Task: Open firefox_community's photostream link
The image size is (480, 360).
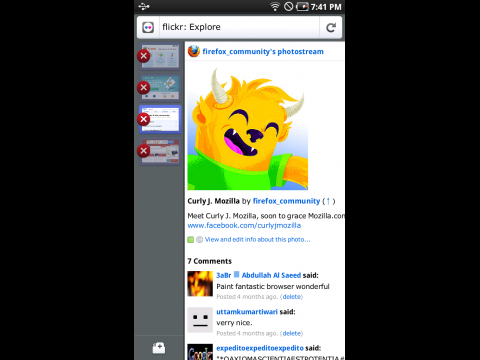Action: click(x=263, y=52)
